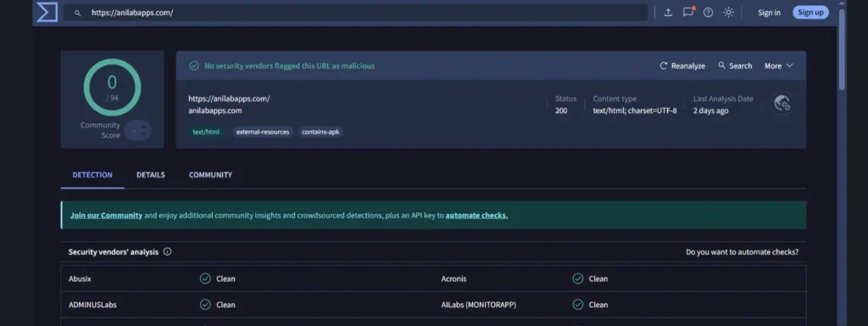The height and width of the screenshot is (326, 868).
Task: Click the Sign in link
Action: (769, 12)
